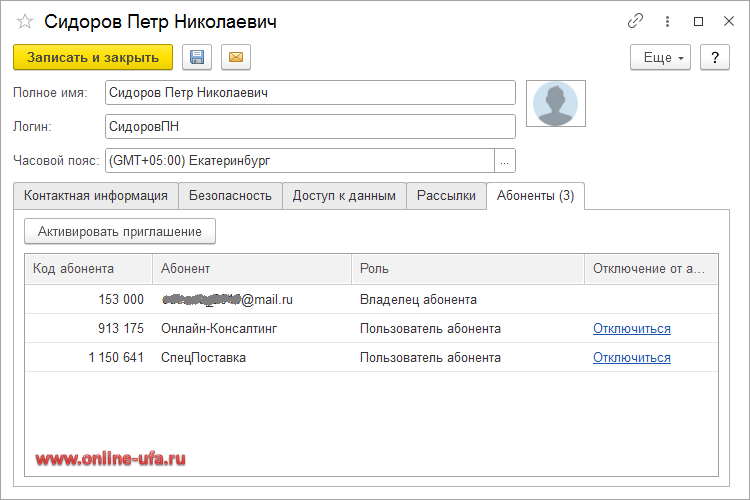Screen dimensions: 750x500
Task: Click the user avatar photo placeholder
Action: point(555,104)
